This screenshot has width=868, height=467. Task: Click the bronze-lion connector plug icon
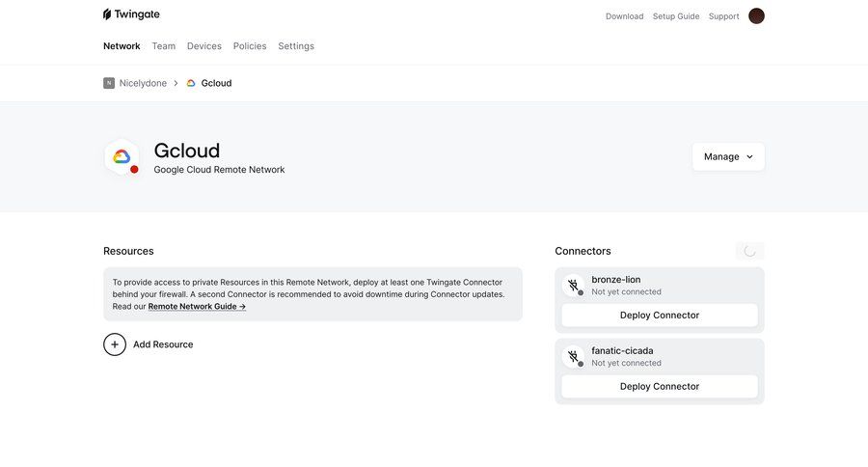point(574,286)
